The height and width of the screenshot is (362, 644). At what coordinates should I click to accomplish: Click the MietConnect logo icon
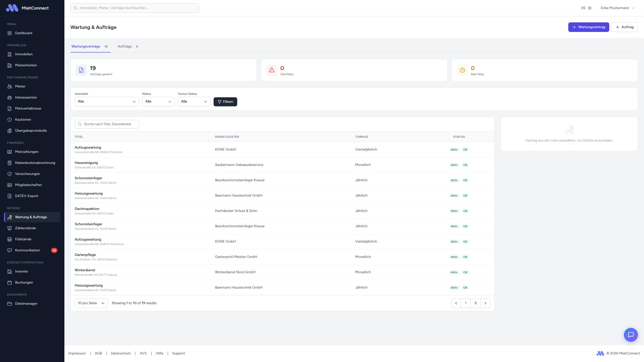12,8
